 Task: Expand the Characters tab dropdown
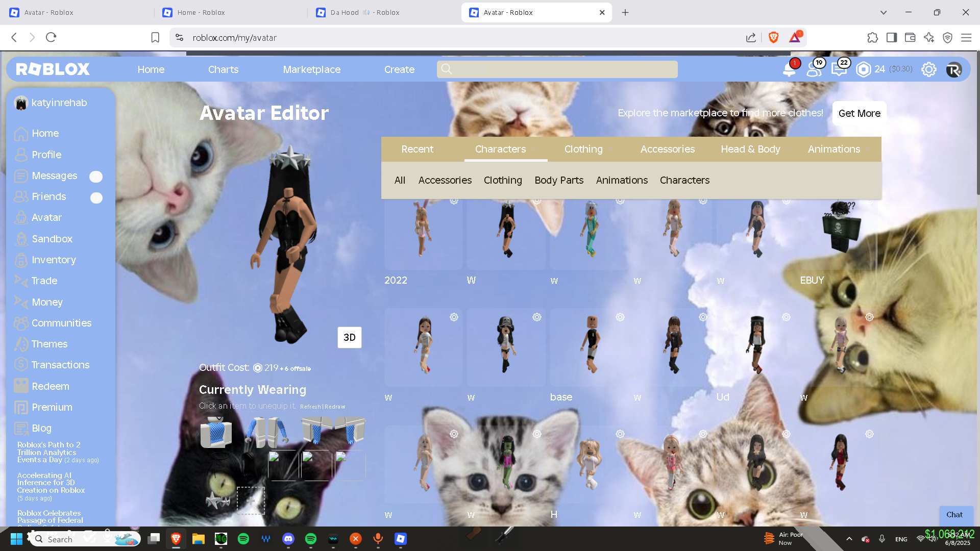click(534, 149)
